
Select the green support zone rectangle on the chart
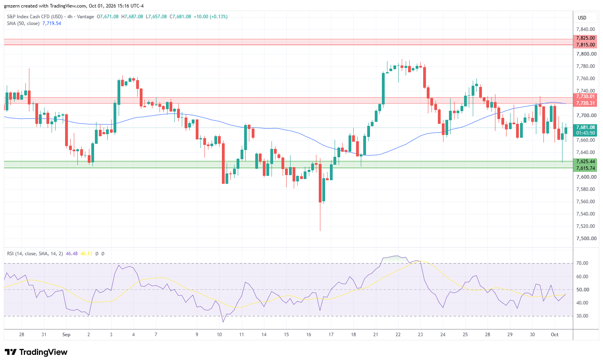288,165
